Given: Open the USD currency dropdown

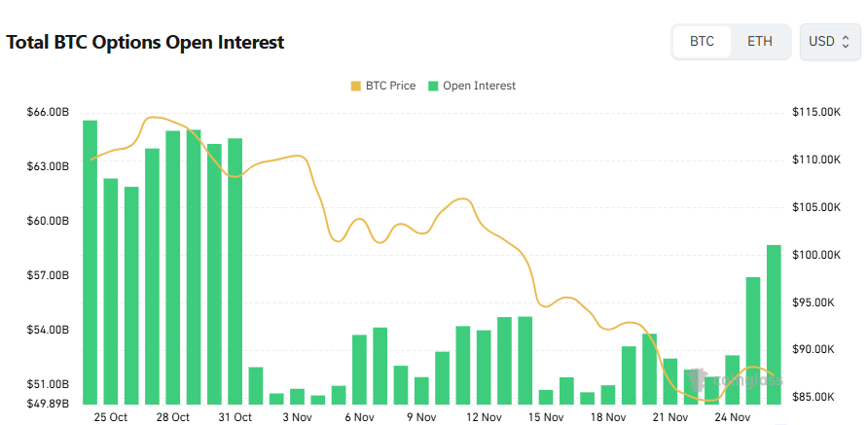Looking at the screenshot, I should pos(829,42).
